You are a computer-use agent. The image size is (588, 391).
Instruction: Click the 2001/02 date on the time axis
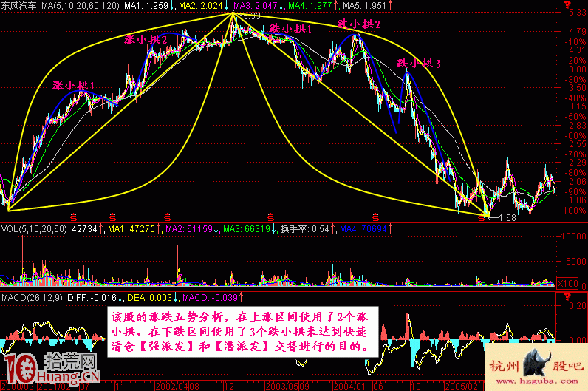coord(54,386)
